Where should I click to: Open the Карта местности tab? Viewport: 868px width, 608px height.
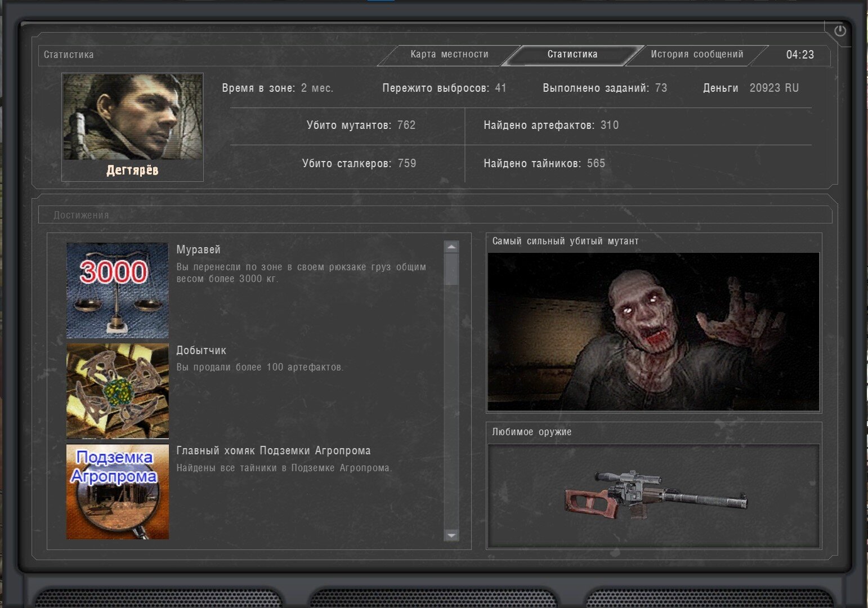pyautogui.click(x=449, y=55)
